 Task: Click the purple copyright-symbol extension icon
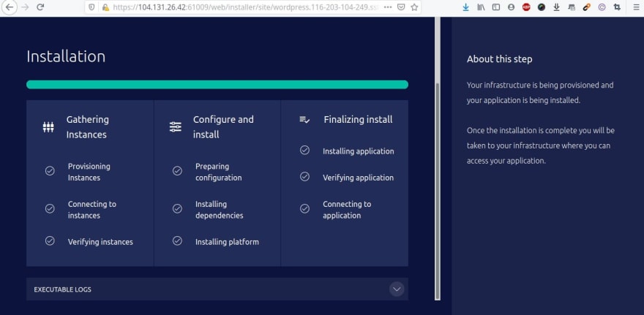602,7
